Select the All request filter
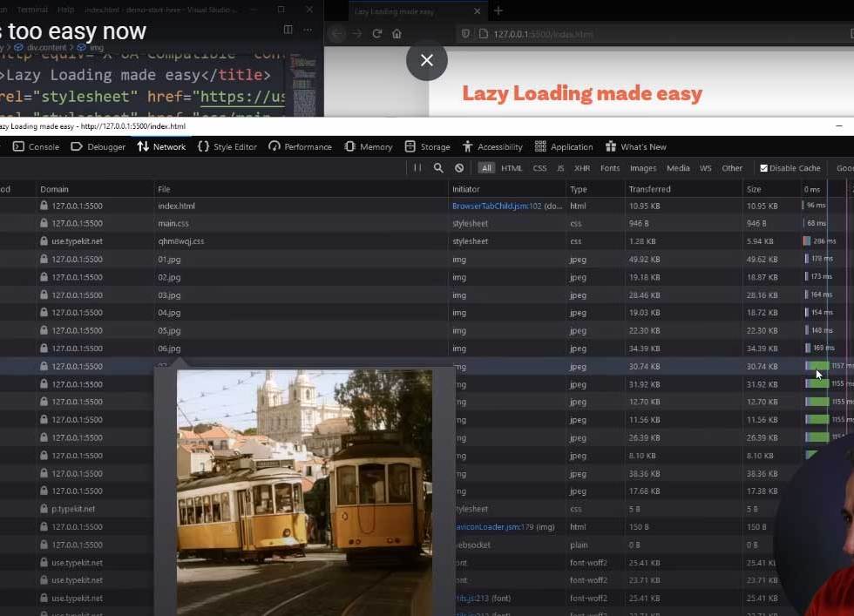The image size is (854, 616). click(x=486, y=168)
